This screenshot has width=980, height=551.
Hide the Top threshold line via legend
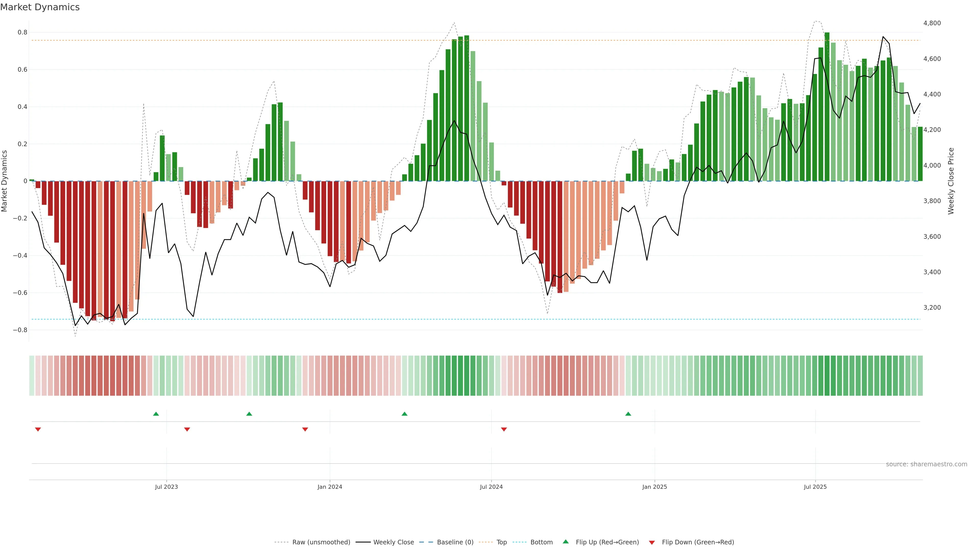coord(501,542)
